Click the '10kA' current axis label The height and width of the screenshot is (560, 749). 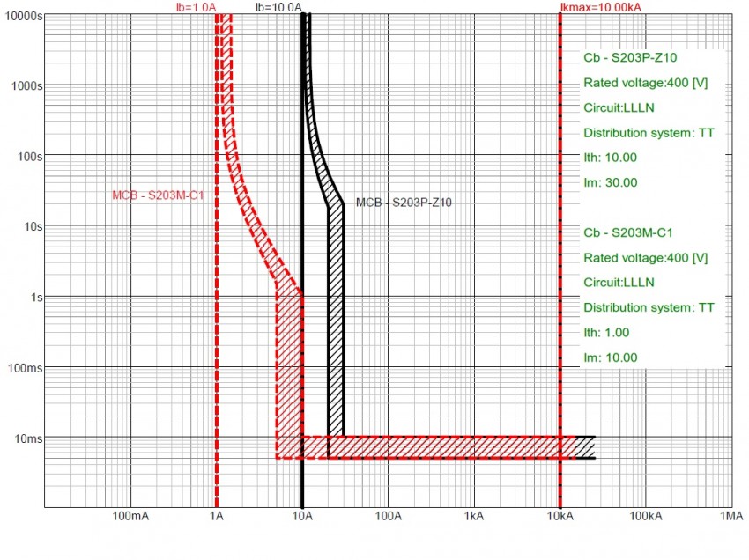(560, 516)
